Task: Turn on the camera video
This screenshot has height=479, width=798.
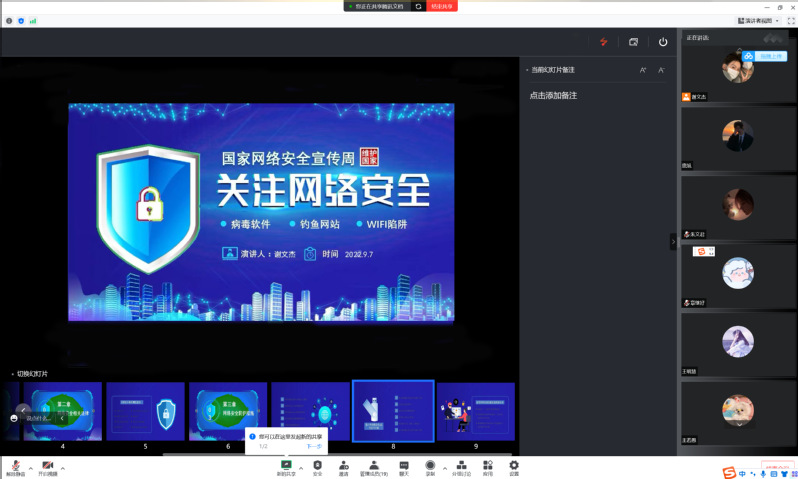Action: [x=48, y=465]
